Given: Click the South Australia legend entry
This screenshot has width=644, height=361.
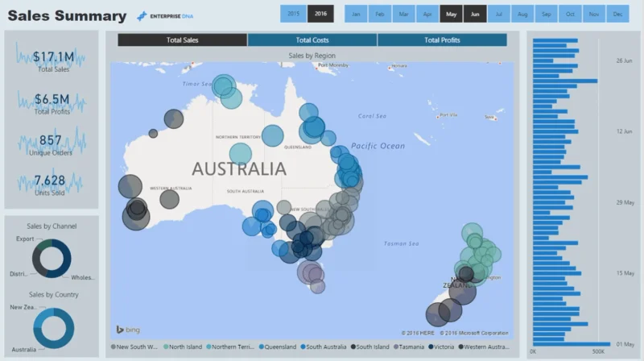Looking at the screenshot, I should 324,346.
